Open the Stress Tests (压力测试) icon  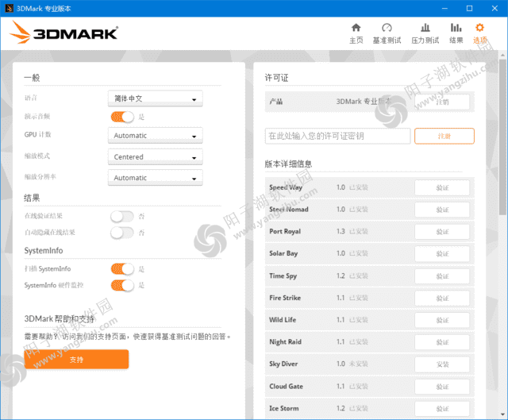425,33
